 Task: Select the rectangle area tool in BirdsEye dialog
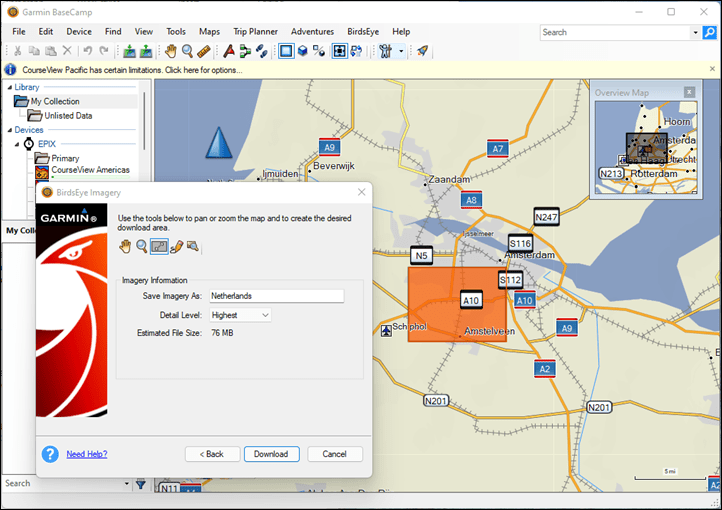pos(159,247)
